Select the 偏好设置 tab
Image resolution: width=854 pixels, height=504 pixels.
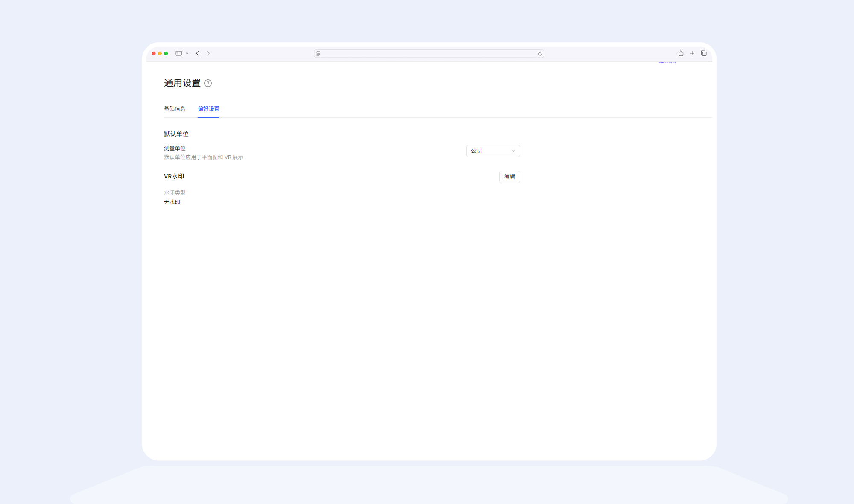(208, 109)
